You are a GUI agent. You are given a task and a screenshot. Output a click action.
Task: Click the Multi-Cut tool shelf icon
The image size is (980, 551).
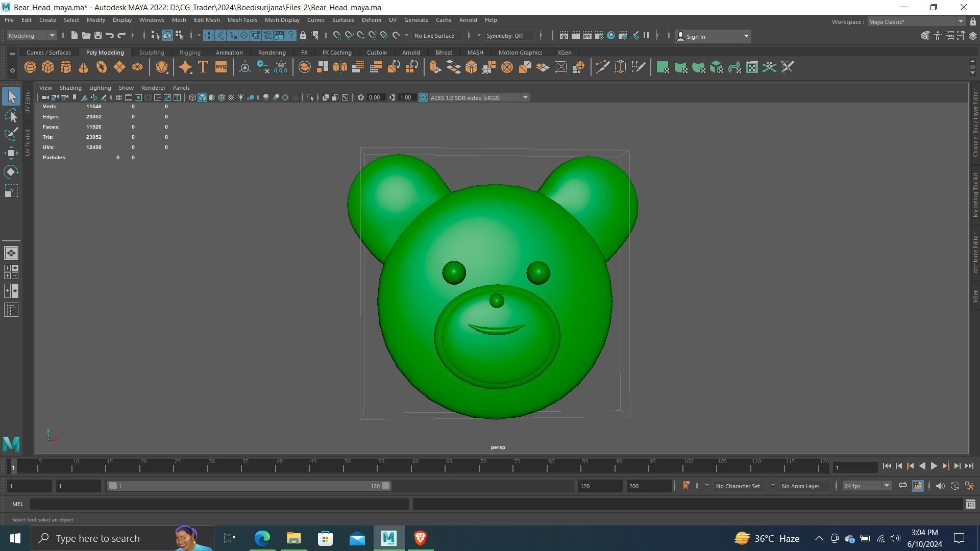[x=603, y=67]
